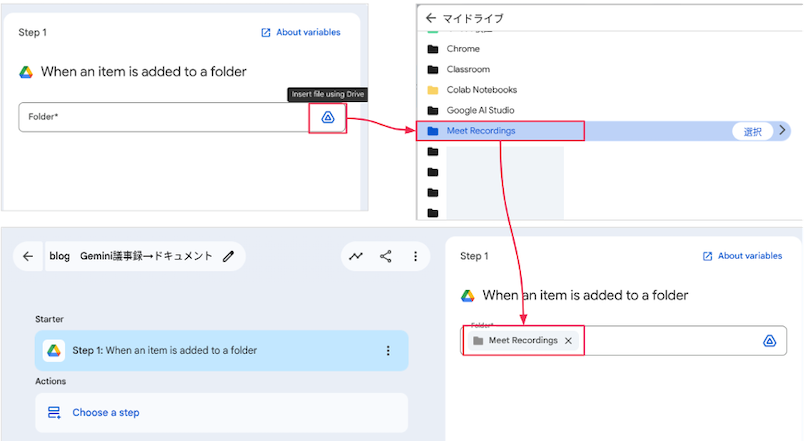Image resolution: width=804 pixels, height=441 pixels.
Task: Click Choose a step under Actions
Action: [106, 412]
